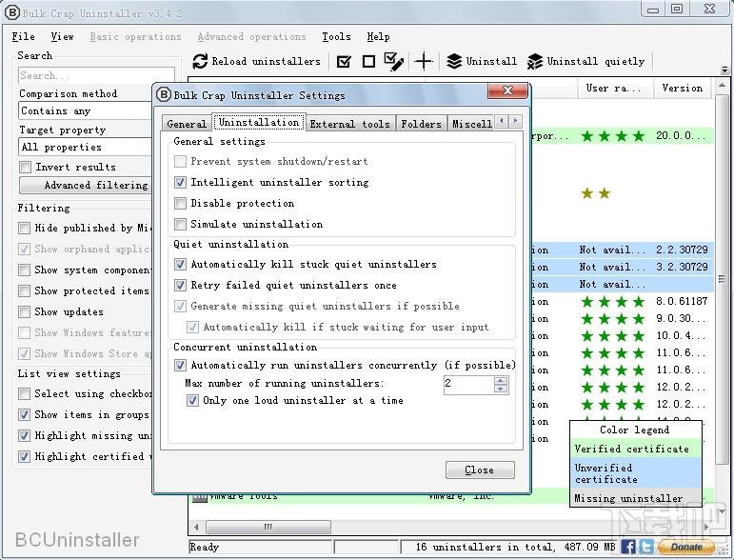Click the BCU logo in Settings title bar

pyautogui.click(x=164, y=94)
